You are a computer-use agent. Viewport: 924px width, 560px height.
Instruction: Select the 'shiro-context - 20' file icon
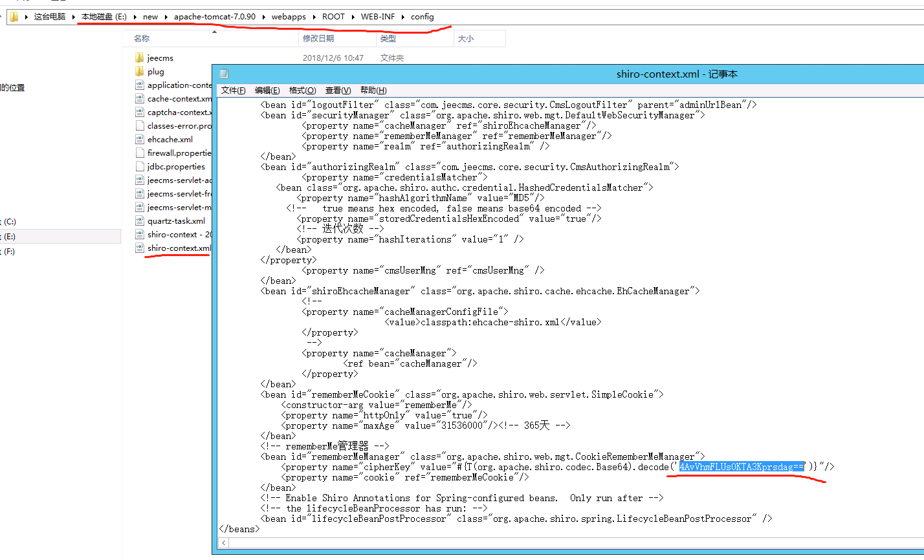tap(139, 234)
